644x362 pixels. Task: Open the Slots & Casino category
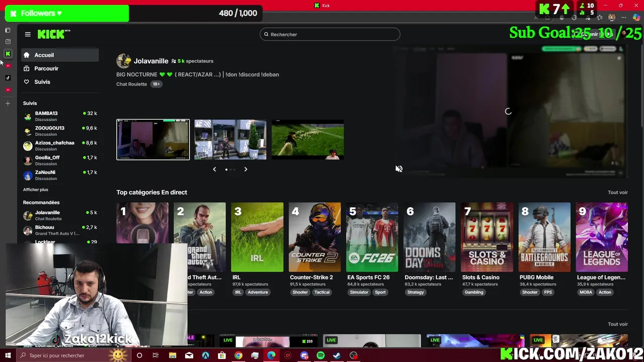tap(487, 237)
